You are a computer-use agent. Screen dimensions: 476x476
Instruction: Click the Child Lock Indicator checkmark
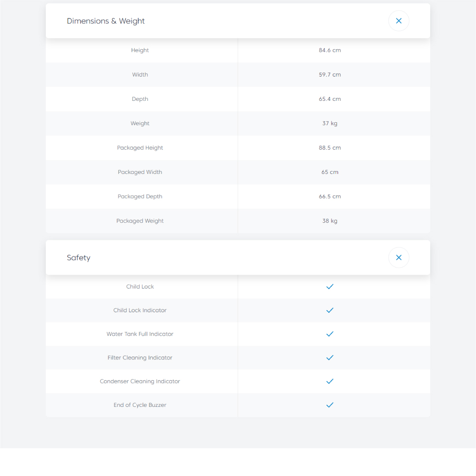[330, 310]
